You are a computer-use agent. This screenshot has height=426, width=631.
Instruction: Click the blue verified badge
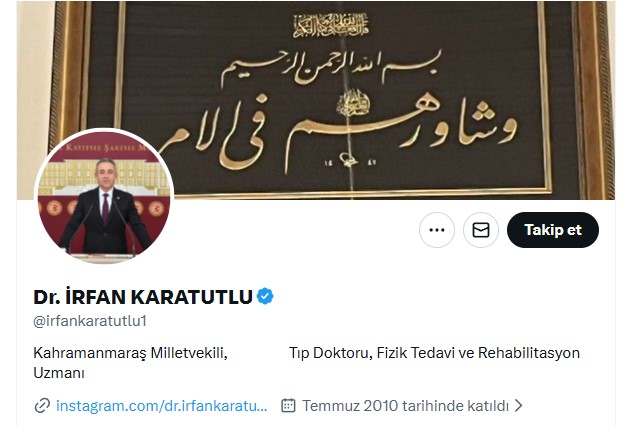click(265, 296)
